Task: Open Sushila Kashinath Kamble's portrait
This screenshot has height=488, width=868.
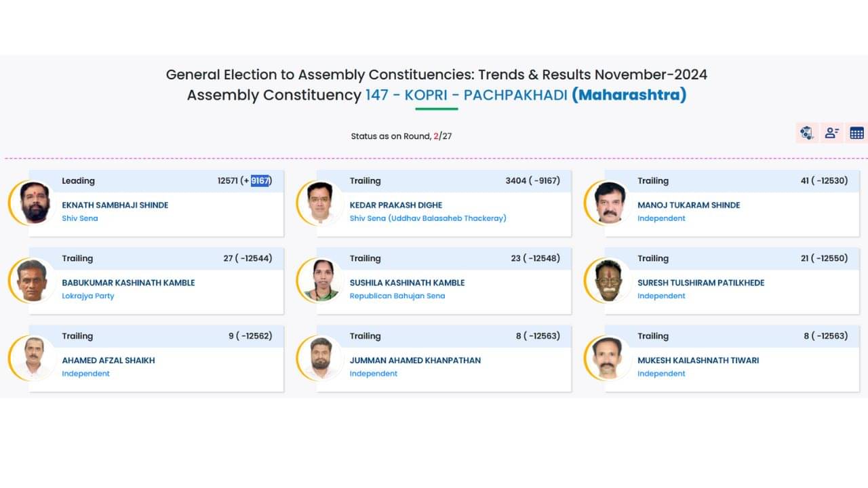Action: pyautogui.click(x=320, y=281)
